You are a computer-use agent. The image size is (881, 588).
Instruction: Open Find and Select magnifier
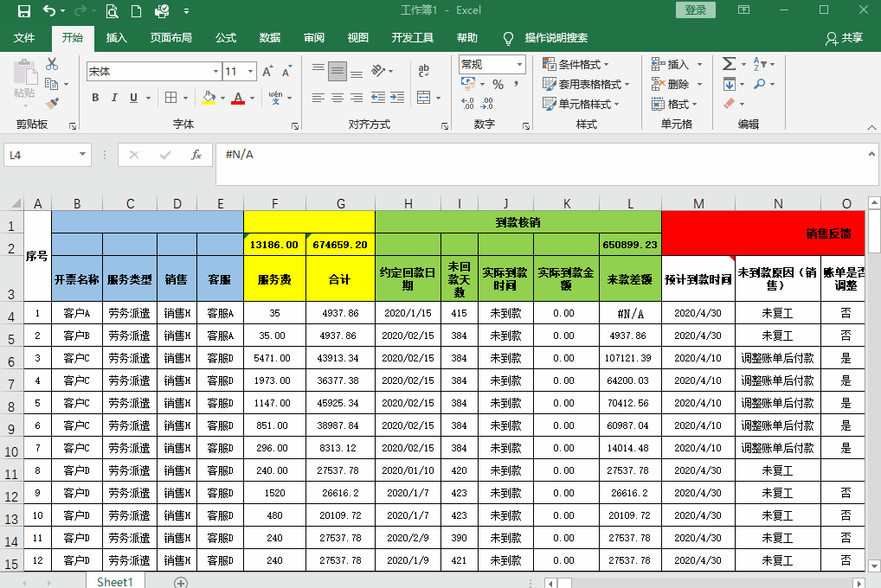point(760,84)
